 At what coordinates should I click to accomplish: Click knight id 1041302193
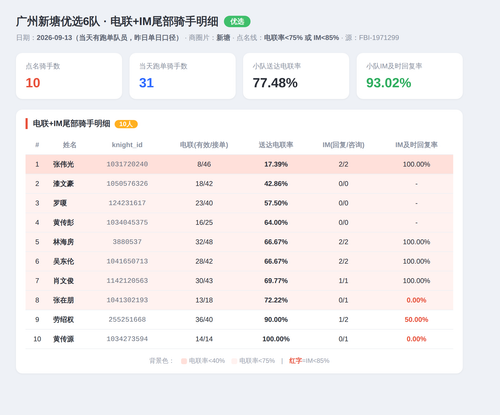pos(127,300)
